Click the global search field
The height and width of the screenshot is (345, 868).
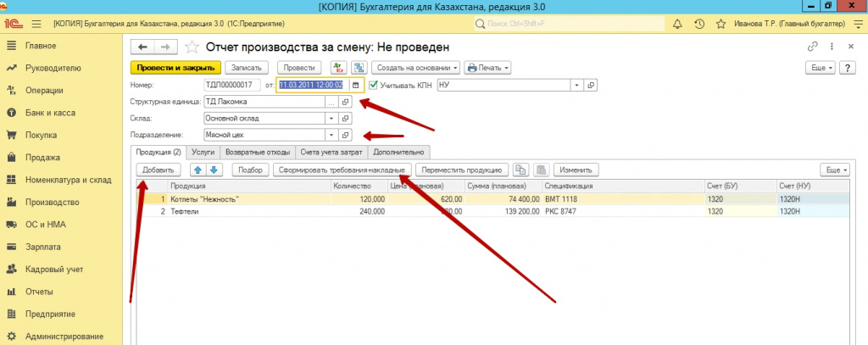pyautogui.click(x=569, y=24)
